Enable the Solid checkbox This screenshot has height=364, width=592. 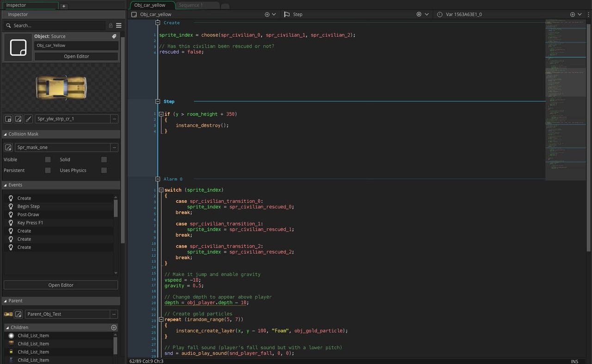(104, 159)
